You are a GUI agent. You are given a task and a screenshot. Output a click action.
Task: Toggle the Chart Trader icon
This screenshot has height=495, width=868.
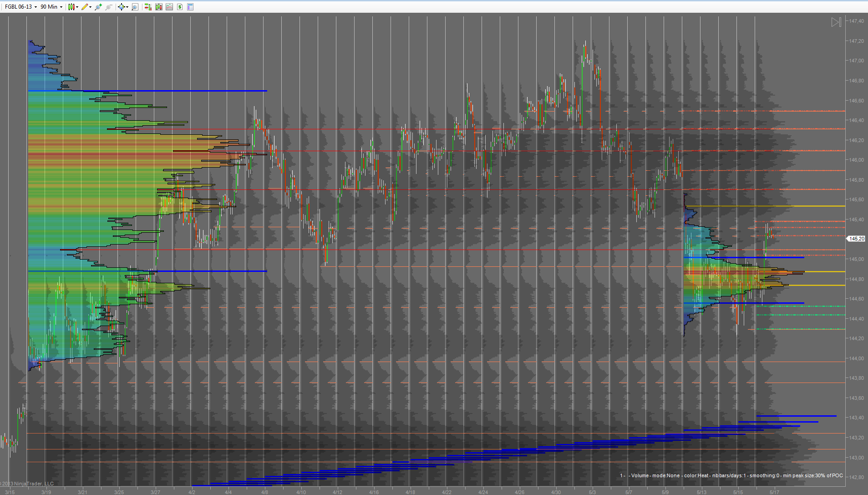pyautogui.click(x=148, y=7)
